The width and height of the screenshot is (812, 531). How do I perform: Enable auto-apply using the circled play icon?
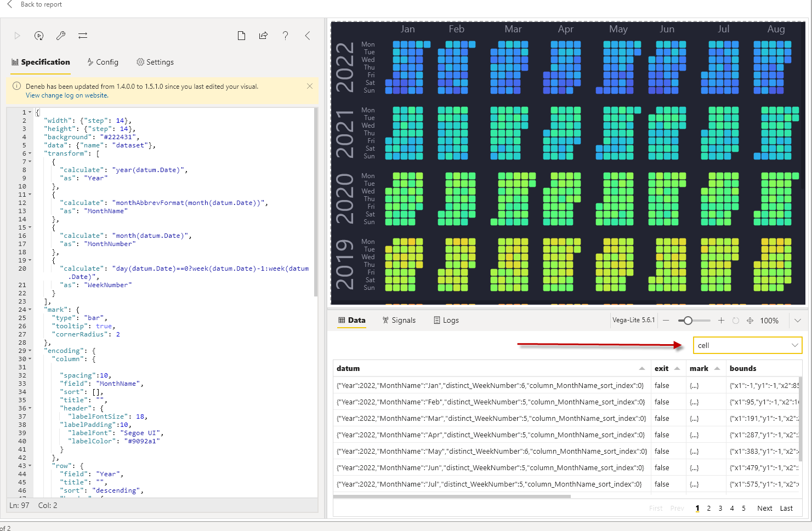coord(39,36)
